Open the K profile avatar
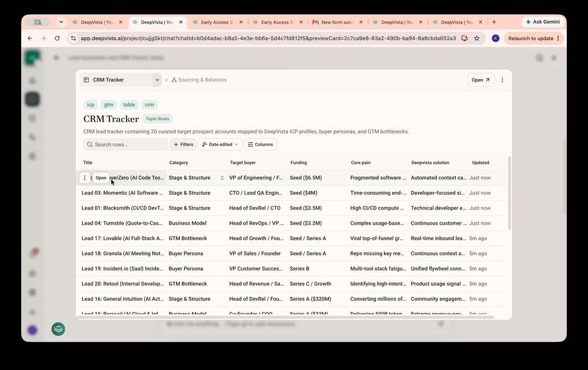 tap(495, 38)
